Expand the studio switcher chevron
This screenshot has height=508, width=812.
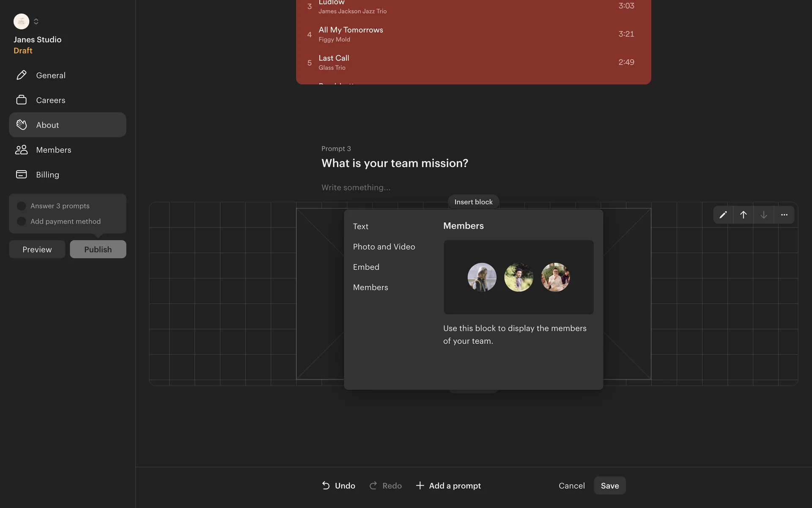coord(36,21)
